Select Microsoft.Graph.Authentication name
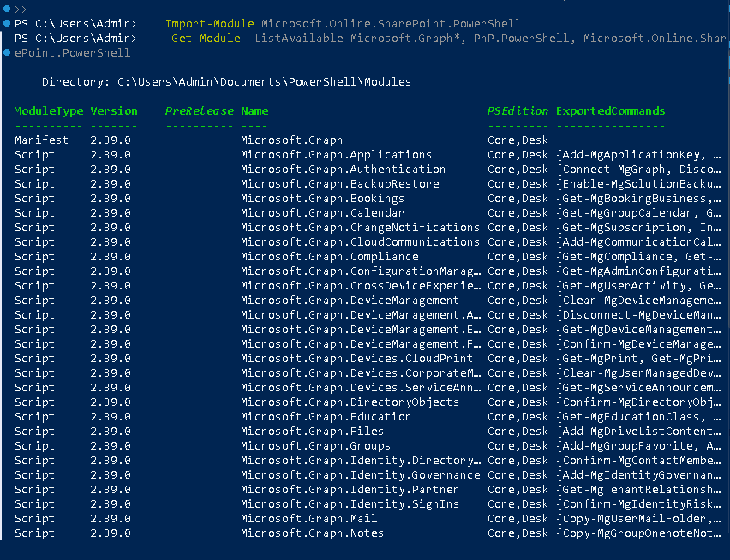 [343, 170]
